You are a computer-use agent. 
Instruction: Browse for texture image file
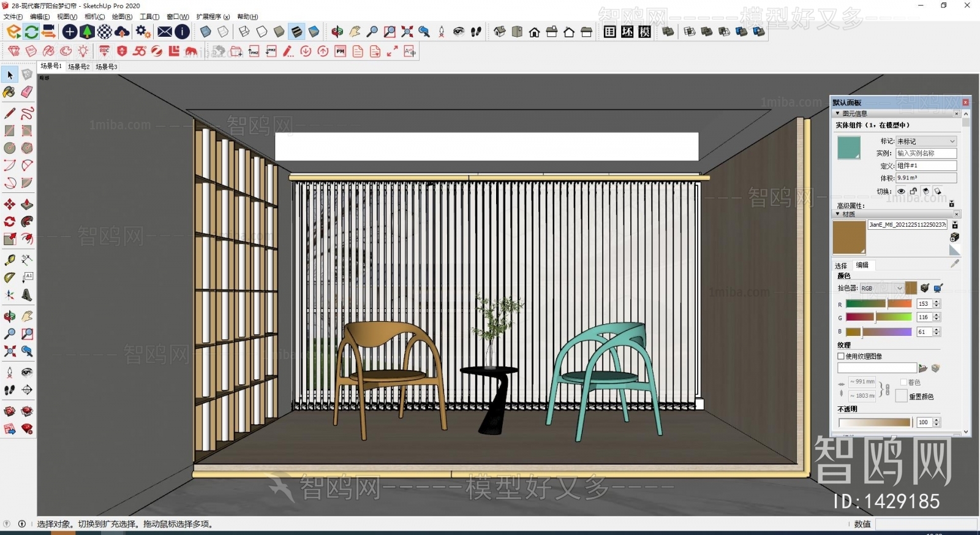[x=923, y=368]
